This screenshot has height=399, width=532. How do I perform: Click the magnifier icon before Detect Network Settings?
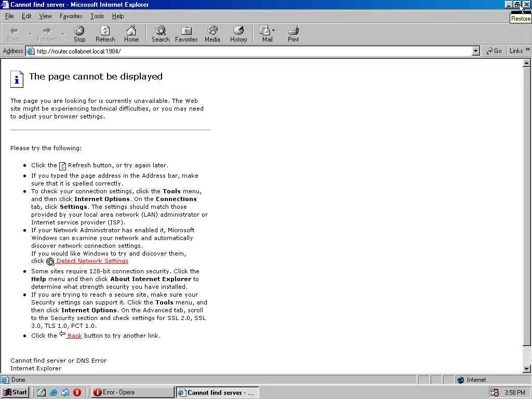(50, 262)
